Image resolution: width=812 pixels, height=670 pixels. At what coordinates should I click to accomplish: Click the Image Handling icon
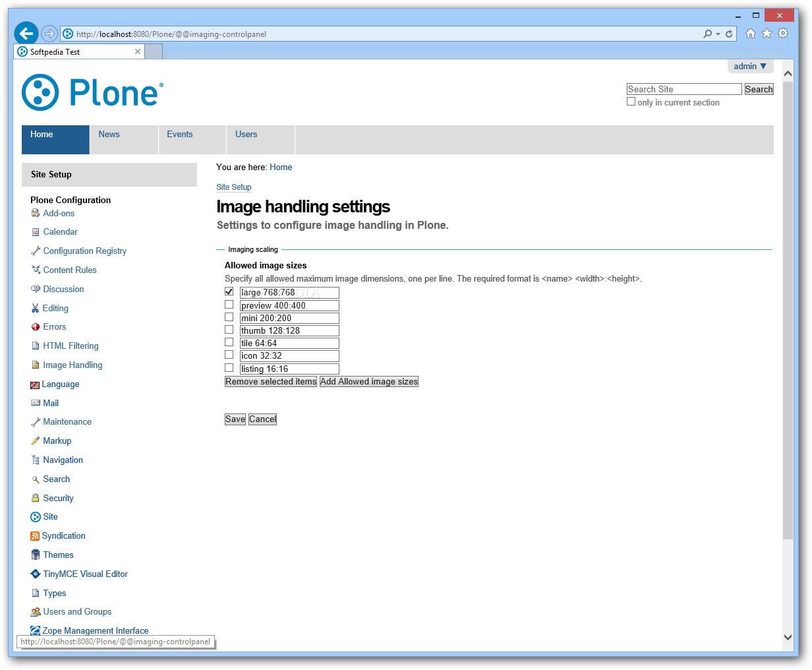(36, 365)
